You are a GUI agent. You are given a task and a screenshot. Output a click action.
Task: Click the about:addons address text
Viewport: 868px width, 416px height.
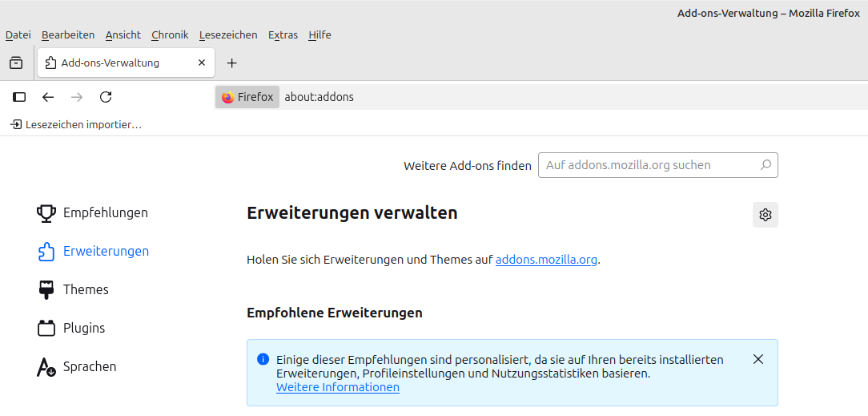pos(319,97)
